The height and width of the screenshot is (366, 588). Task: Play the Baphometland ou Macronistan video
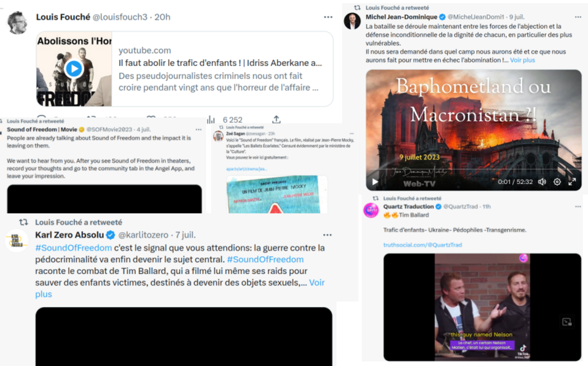click(375, 182)
